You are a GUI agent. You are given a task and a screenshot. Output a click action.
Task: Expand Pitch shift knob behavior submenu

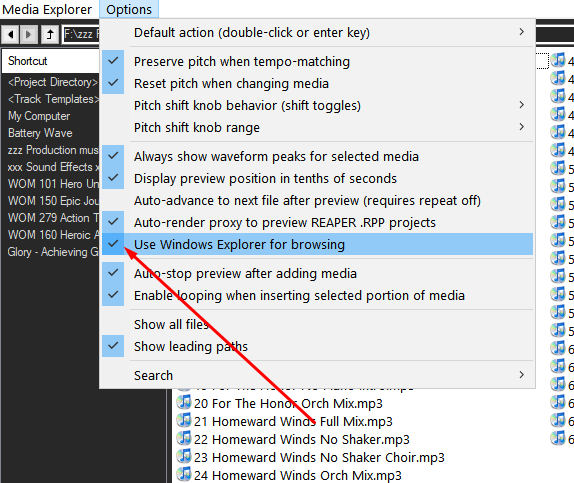(x=317, y=105)
